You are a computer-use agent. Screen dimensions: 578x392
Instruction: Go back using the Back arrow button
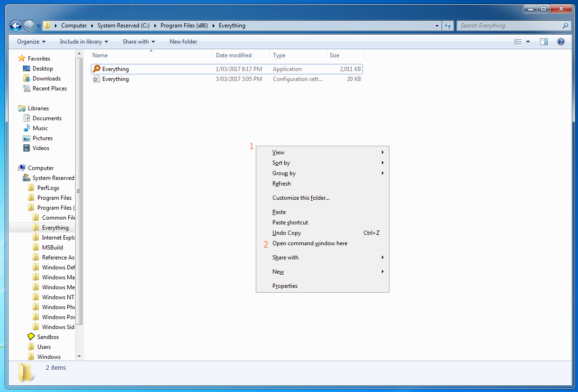[x=16, y=26]
